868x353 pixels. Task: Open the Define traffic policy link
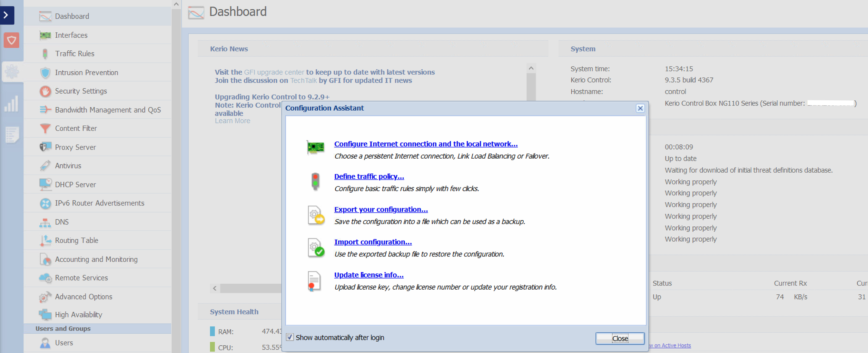pyautogui.click(x=369, y=176)
